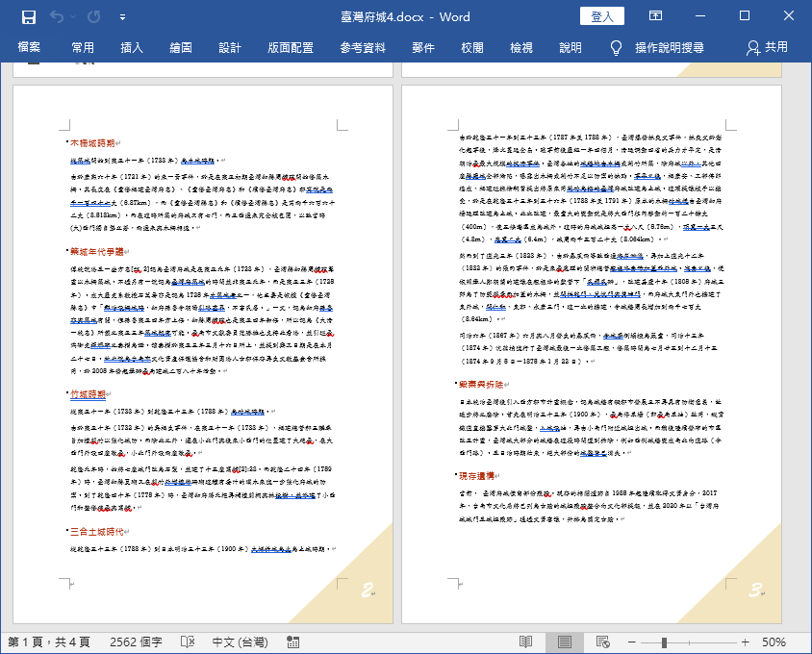Click the 50% zoom level

[x=774, y=642]
